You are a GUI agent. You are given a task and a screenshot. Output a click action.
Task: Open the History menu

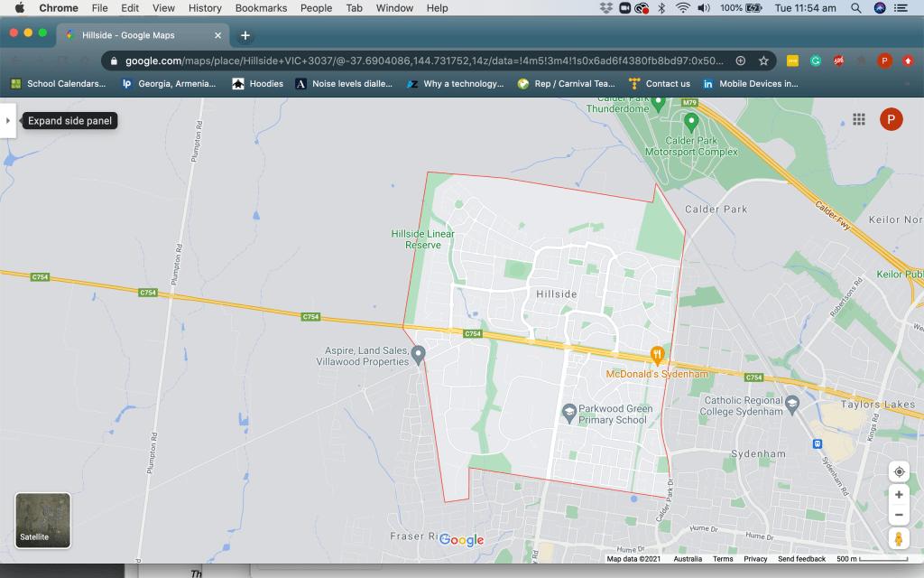[205, 8]
